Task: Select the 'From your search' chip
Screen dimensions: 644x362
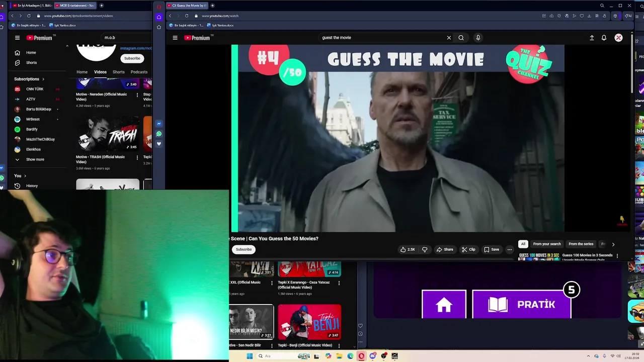Action: point(547,244)
